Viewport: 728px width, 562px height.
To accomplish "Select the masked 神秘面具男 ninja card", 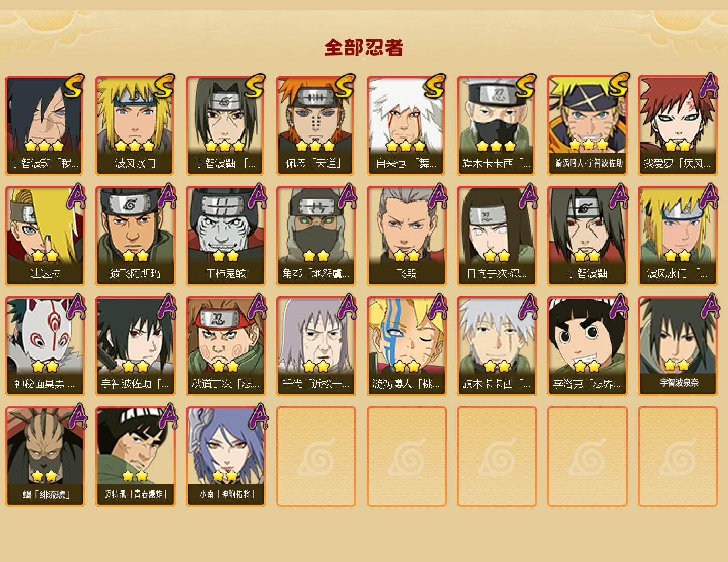I will [x=45, y=347].
